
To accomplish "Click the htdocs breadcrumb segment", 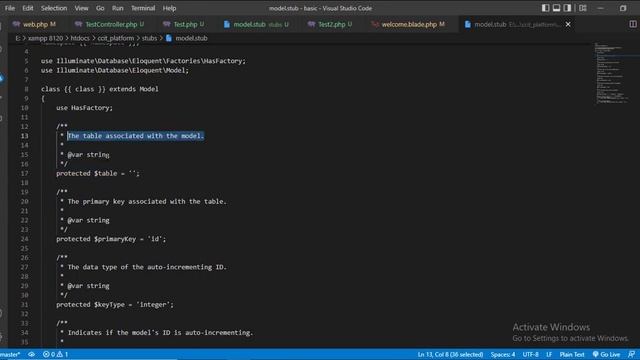I will (x=80, y=38).
